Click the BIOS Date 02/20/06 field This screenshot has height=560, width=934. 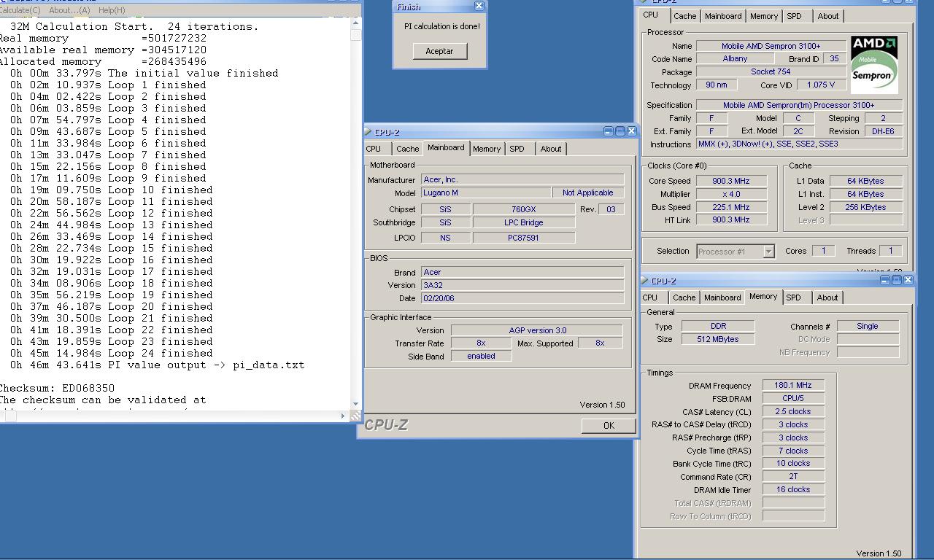coord(522,298)
